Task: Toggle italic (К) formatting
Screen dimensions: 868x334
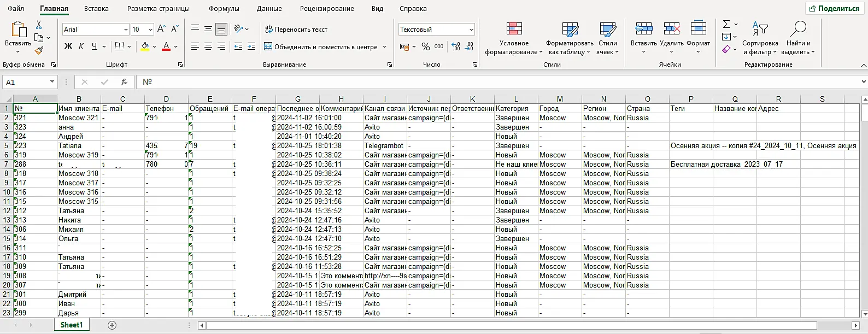Action: pyautogui.click(x=81, y=46)
